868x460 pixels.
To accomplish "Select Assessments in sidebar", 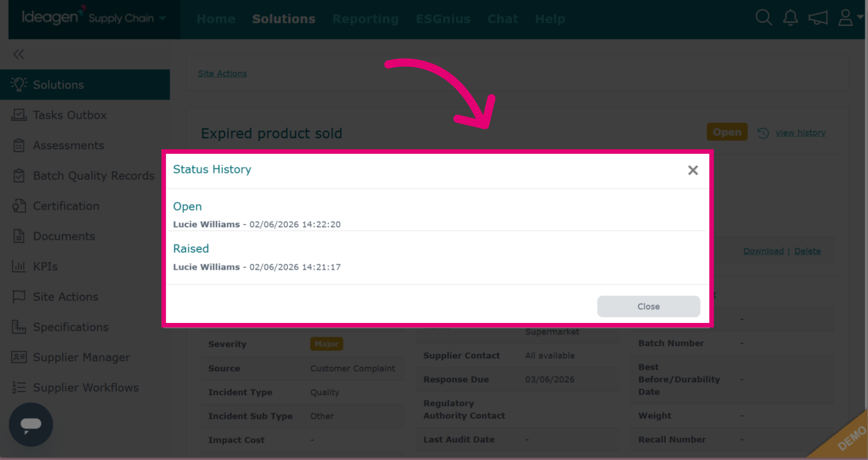I will [68, 145].
